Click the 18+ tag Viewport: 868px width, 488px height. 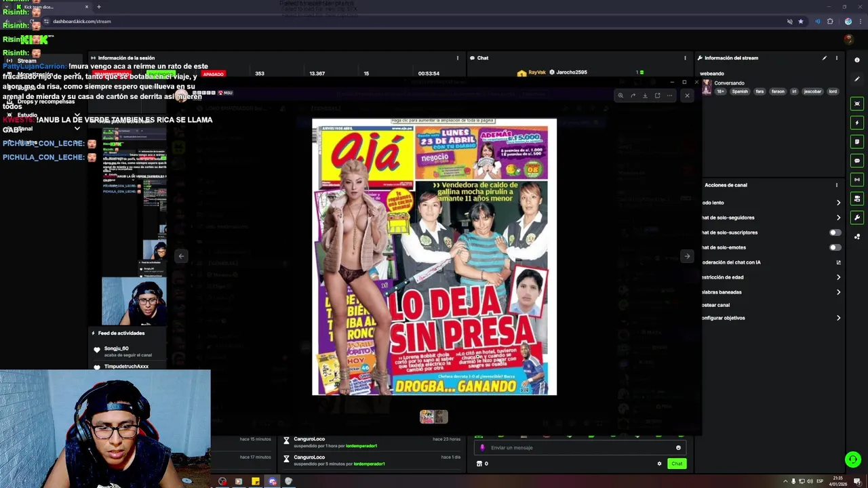click(721, 91)
